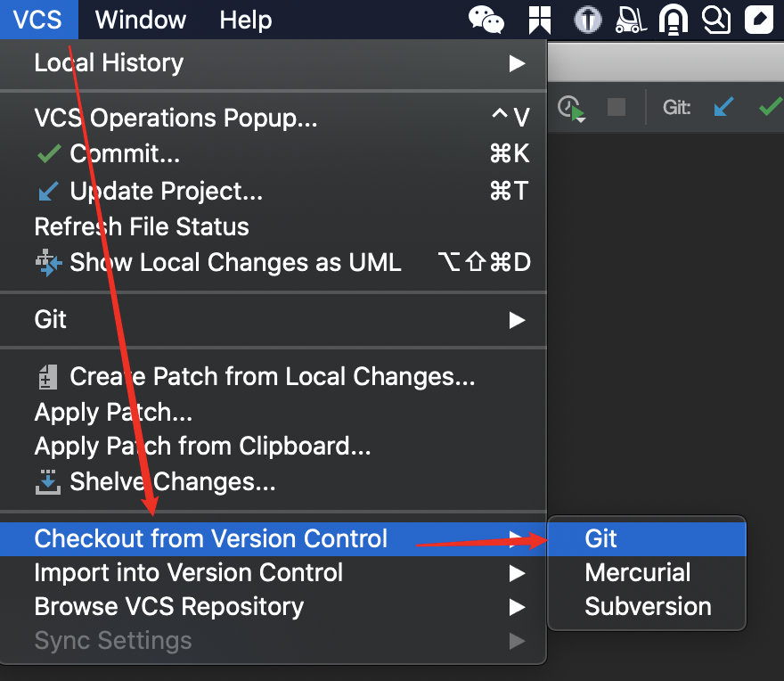
Task: Expand the Local History submenu
Action: pyautogui.click(x=517, y=62)
